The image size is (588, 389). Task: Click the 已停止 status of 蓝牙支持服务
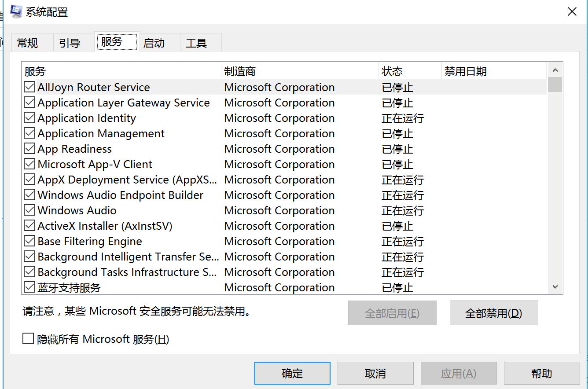point(397,287)
